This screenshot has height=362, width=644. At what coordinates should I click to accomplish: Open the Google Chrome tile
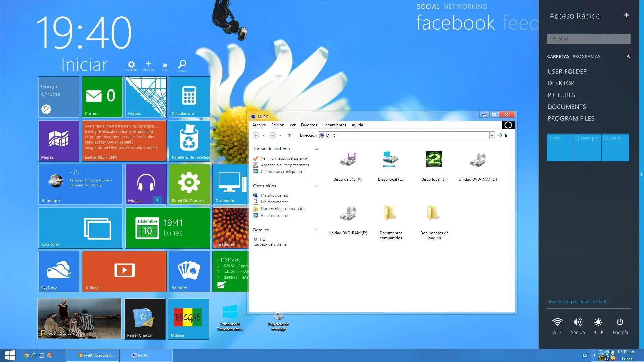coord(59,97)
